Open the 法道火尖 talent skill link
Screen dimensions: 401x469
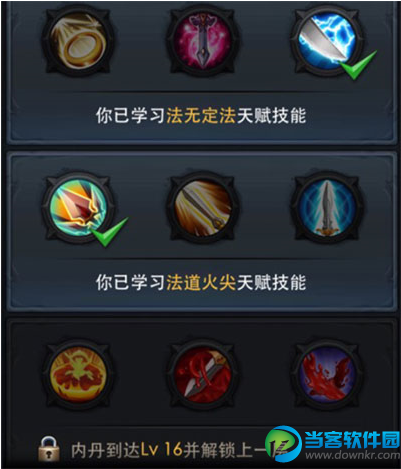pyautogui.click(x=201, y=282)
